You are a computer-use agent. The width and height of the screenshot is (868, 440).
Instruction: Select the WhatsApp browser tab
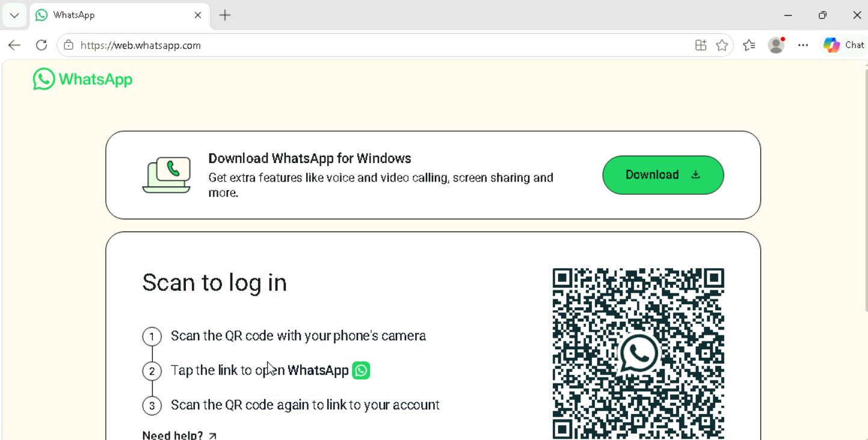click(119, 15)
